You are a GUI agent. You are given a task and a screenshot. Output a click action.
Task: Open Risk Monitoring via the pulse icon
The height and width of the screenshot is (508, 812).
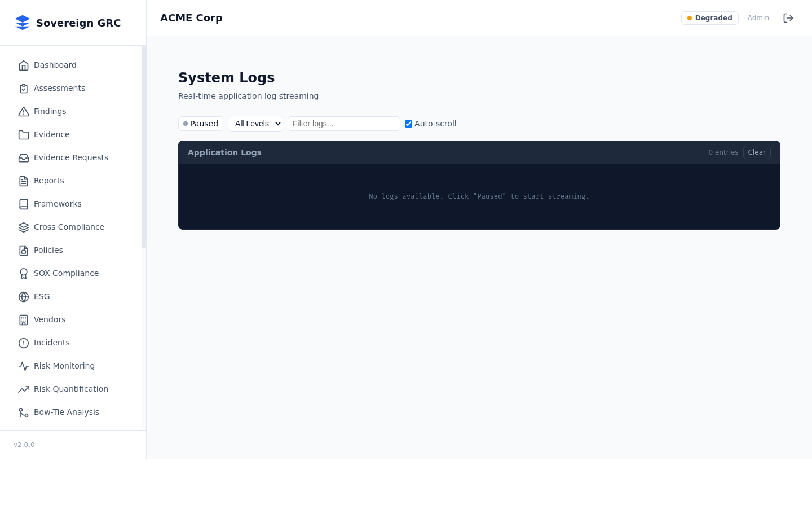(24, 366)
